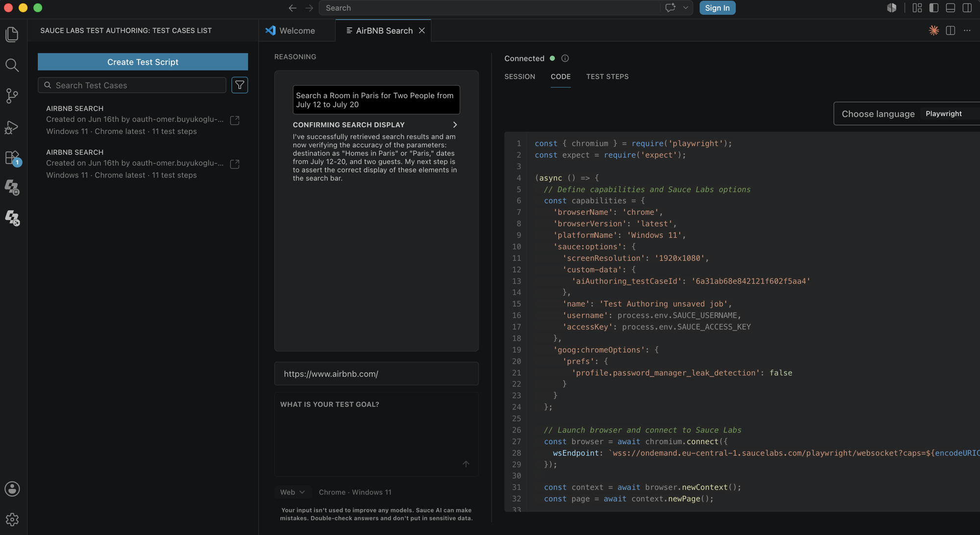Click the Sign In button
This screenshot has width=980, height=535.
[x=717, y=8]
